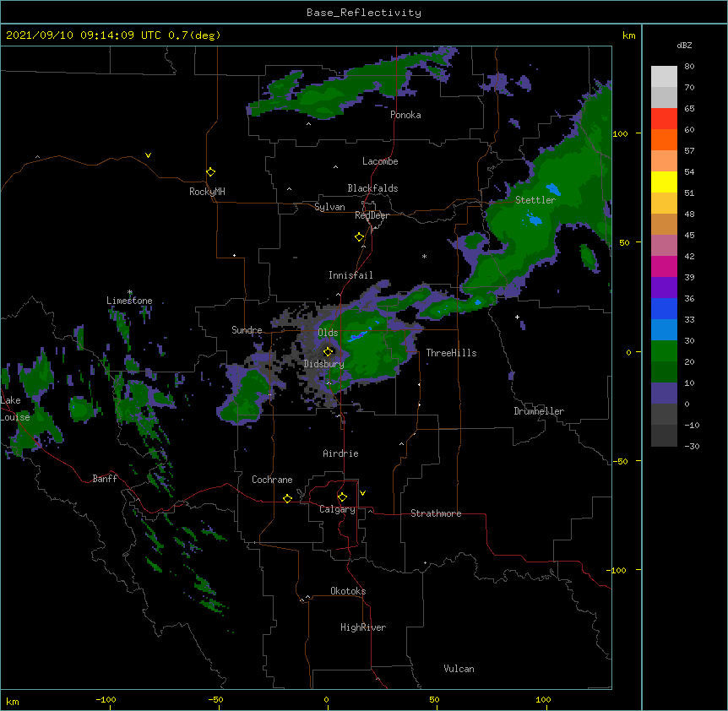This screenshot has width=728, height=711.
Task: Click the Calgary city label
Action: click(337, 509)
